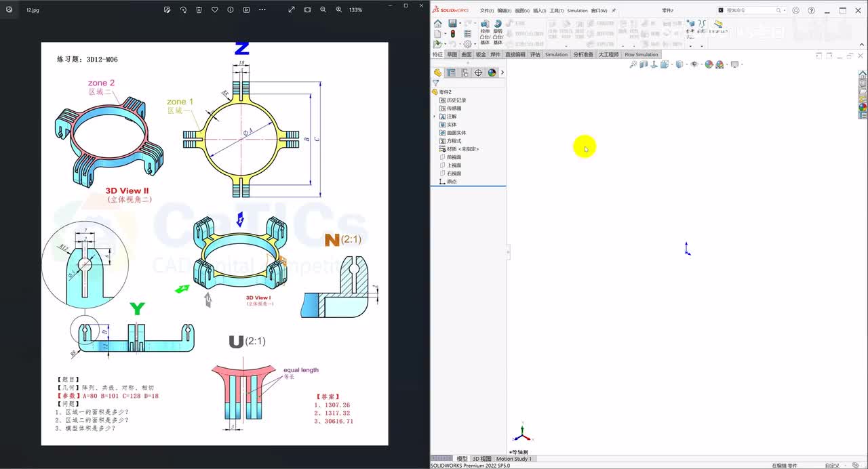Image resolution: width=868 pixels, height=469 pixels.
Task: Open ConfigurationManager panel tab
Action: click(465, 73)
